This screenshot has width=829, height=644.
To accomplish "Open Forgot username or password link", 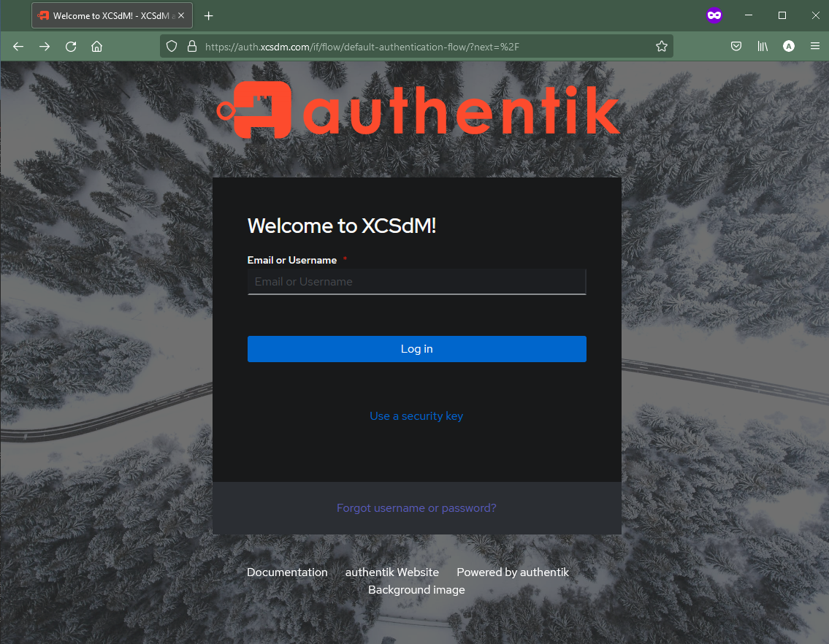I will [416, 508].
